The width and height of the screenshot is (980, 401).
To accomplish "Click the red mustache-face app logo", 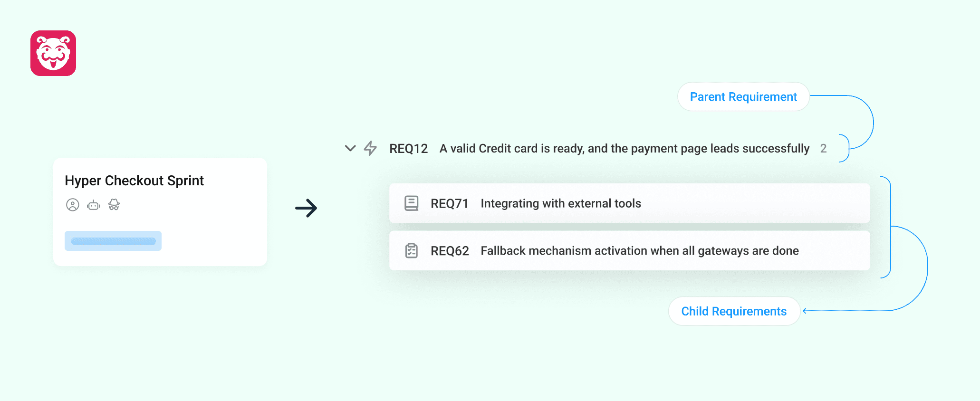I will (53, 53).
